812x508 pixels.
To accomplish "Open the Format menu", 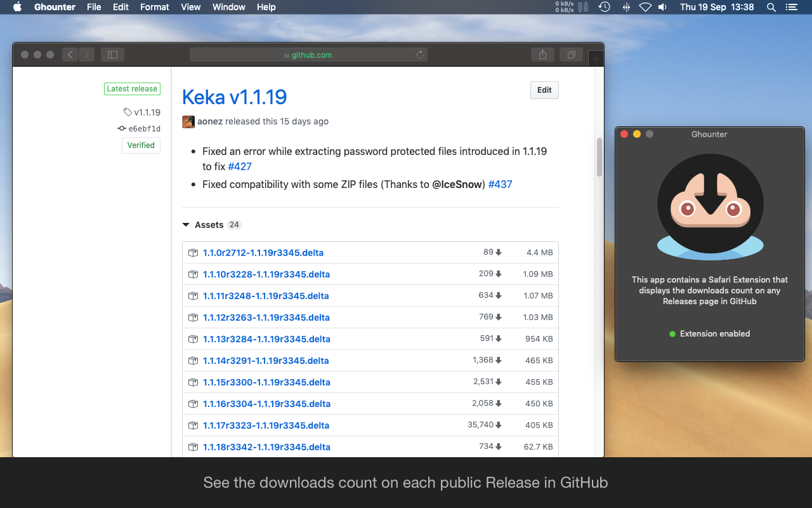I will point(155,7).
